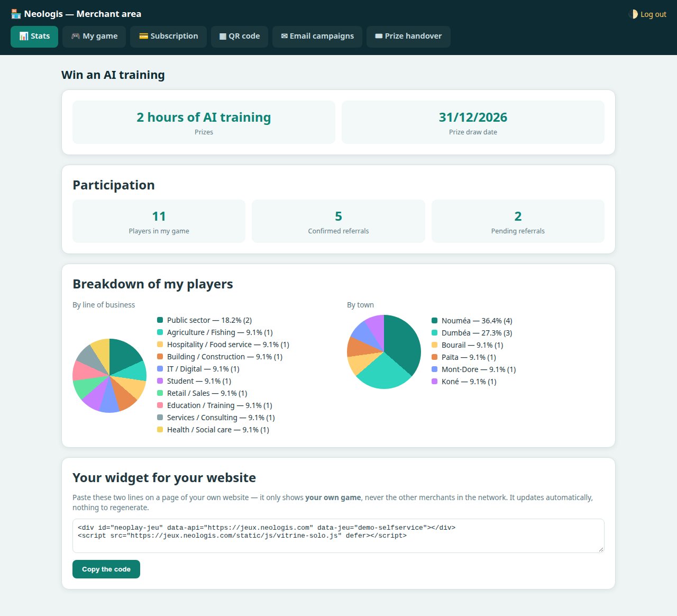Click the 'Your widget for your website' heading

coord(164,478)
